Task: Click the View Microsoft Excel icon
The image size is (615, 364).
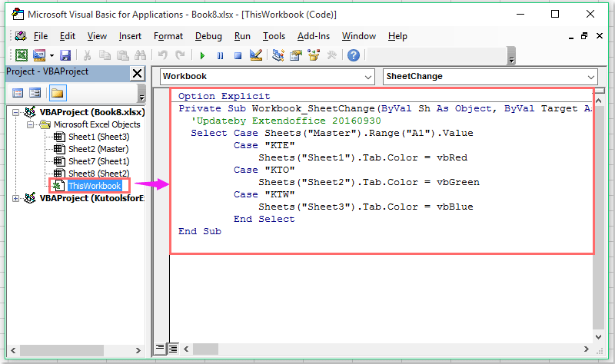Action: [x=22, y=55]
